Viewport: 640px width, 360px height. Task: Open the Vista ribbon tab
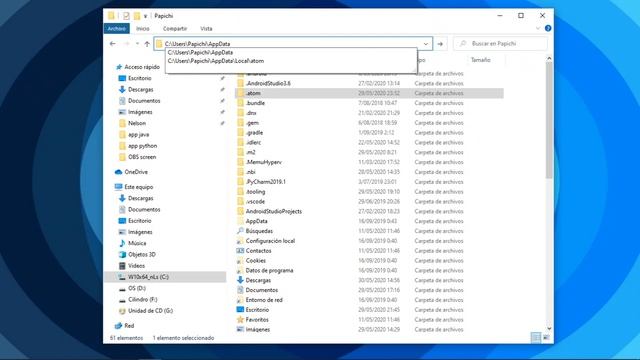[206, 29]
